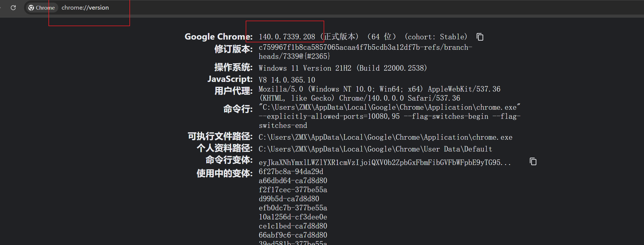Image resolution: width=644 pixels, height=245 pixels.
Task: Click the chrome://version address bar text
Action: pos(85,8)
